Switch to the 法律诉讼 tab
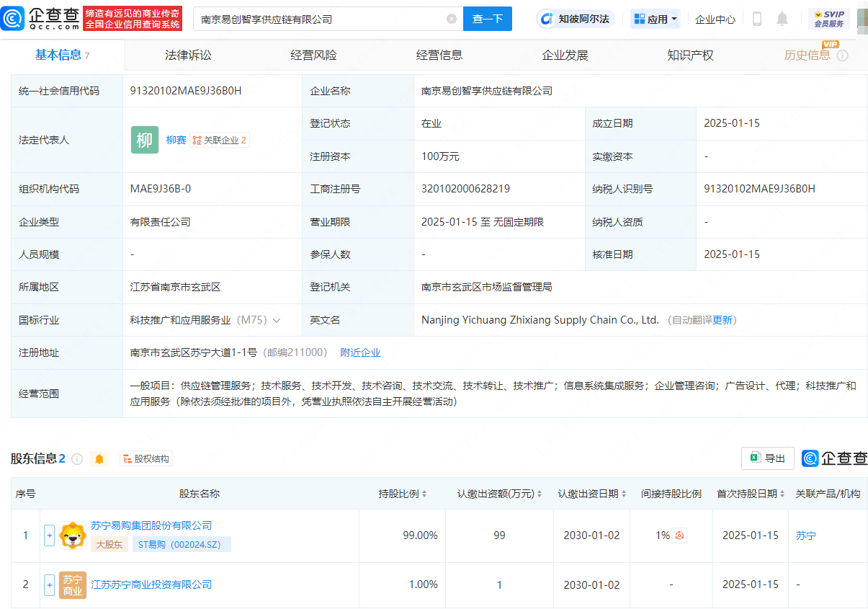The width and height of the screenshot is (868, 609). [188, 55]
